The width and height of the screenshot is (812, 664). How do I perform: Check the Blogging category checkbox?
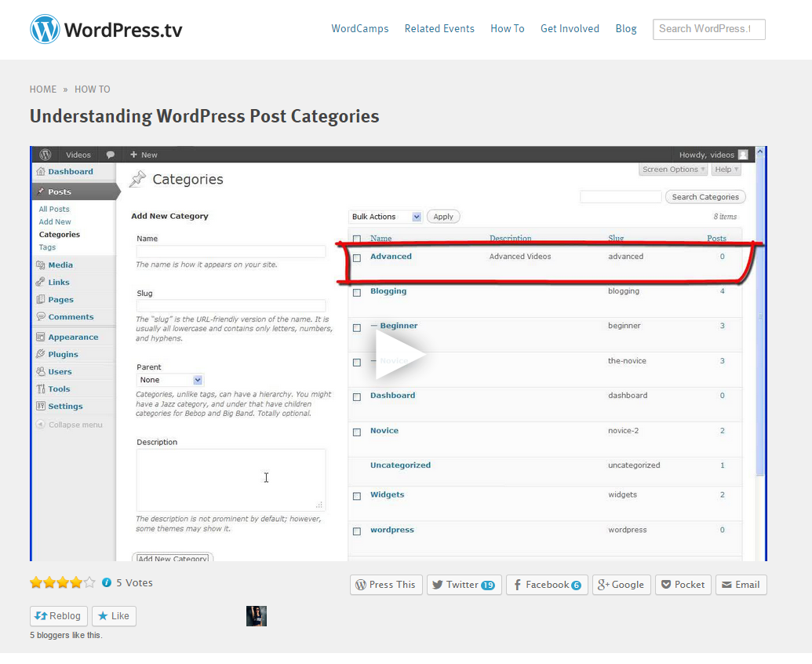point(357,293)
